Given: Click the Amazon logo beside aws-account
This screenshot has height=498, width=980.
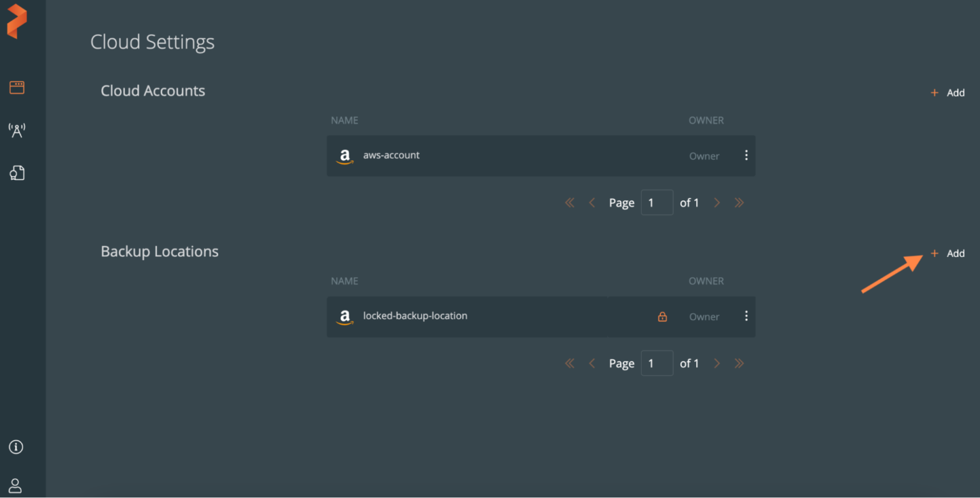Looking at the screenshot, I should (345, 156).
